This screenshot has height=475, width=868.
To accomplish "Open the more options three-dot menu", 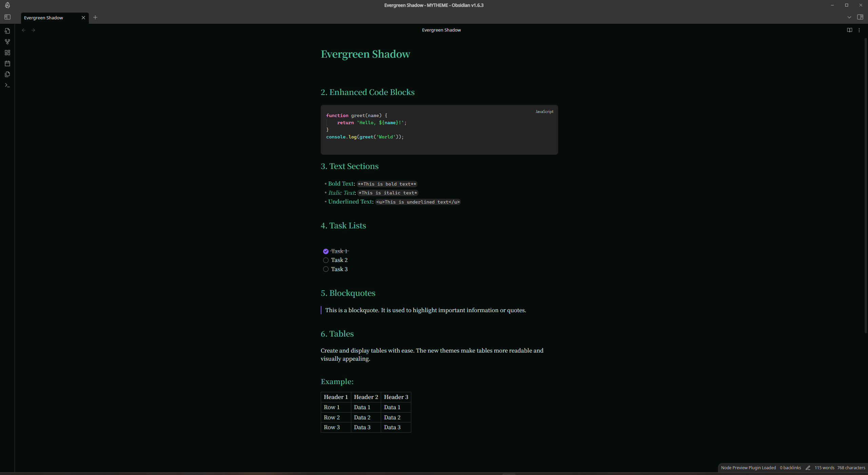I will point(859,30).
